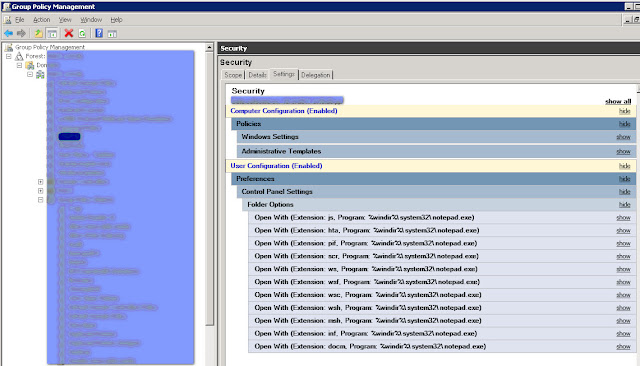This screenshot has height=366, width=640.
Task: Hide the Policies section
Action: [x=624, y=124]
